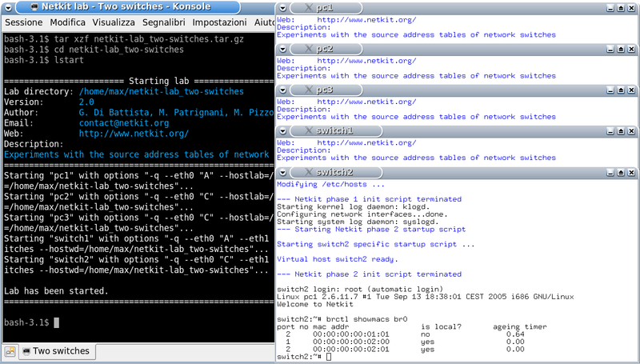
Task: Click the X icon in switch2 title bar
Action: pos(309,172)
